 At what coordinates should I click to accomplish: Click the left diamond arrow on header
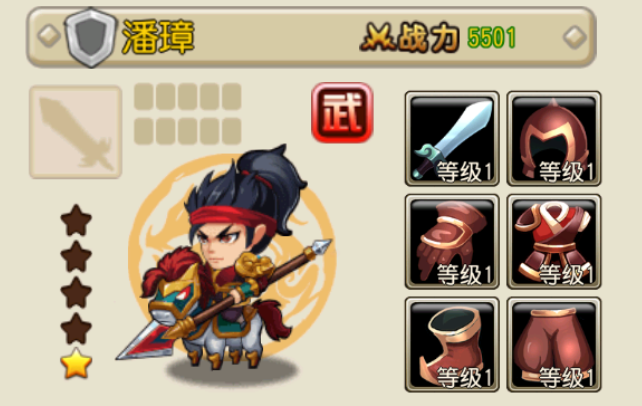tap(49, 36)
